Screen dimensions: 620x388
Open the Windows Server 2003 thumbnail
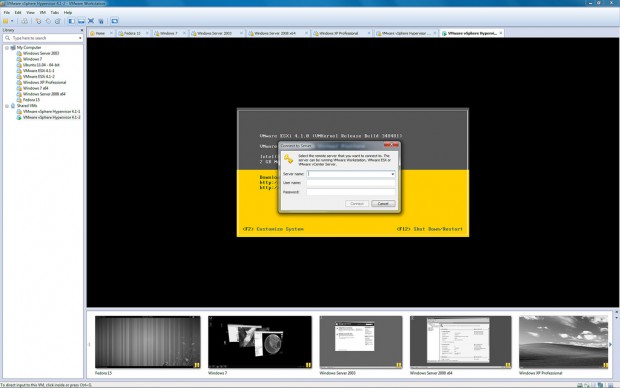(x=361, y=342)
